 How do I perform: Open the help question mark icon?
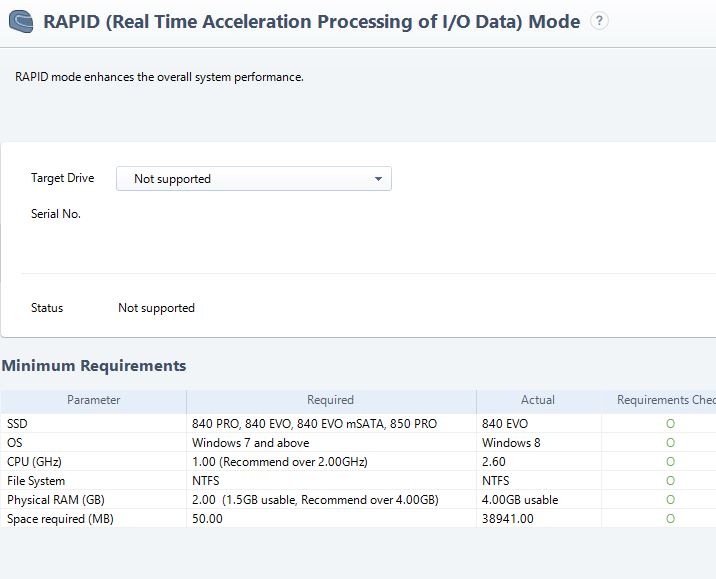point(599,21)
